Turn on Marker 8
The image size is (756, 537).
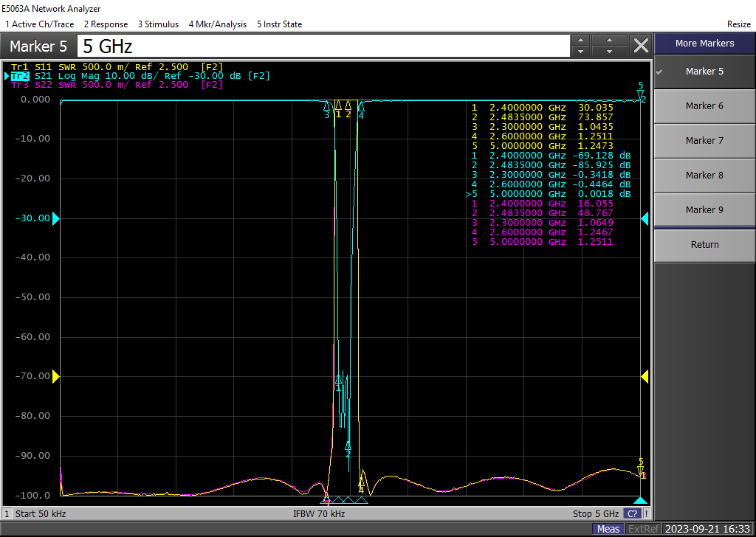coord(704,176)
